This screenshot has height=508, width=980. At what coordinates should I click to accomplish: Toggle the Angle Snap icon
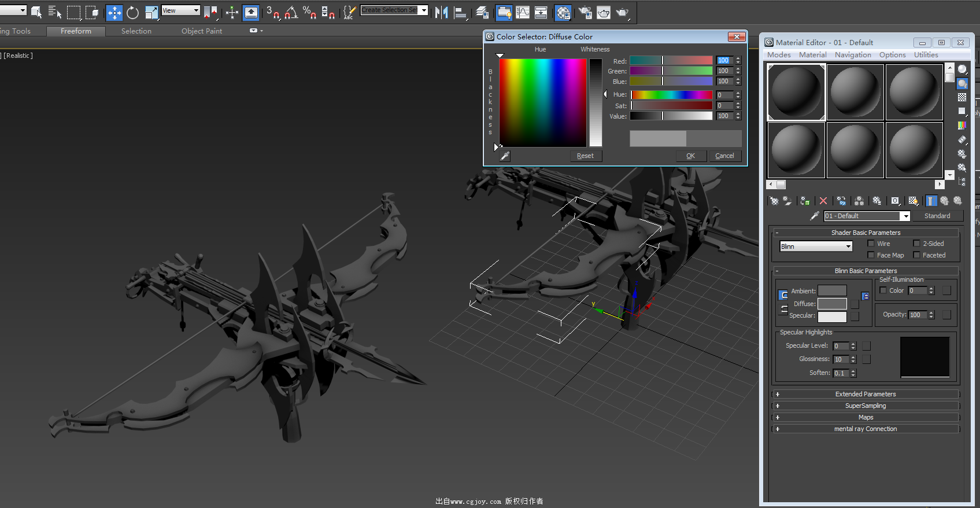pos(291,12)
